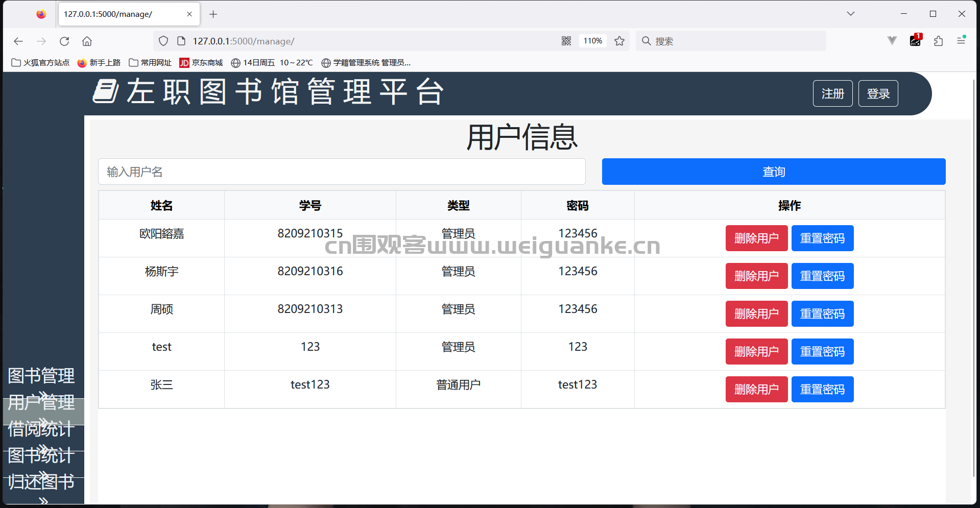Delete user 张三 with 删除用户

[757, 389]
